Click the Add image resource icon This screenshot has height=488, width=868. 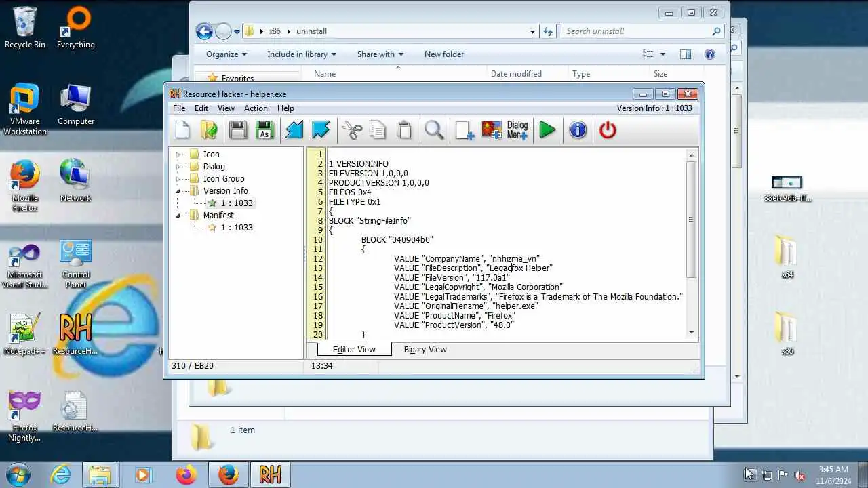click(492, 129)
